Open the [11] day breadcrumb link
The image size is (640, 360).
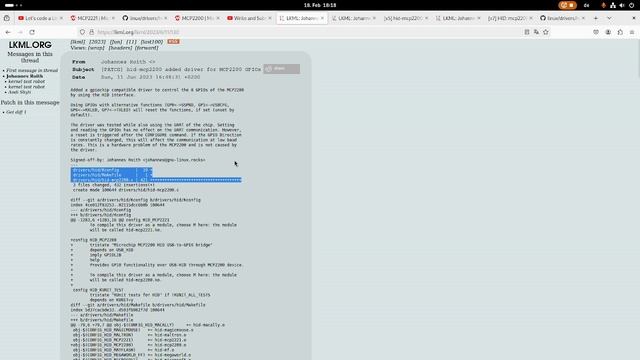131,42
